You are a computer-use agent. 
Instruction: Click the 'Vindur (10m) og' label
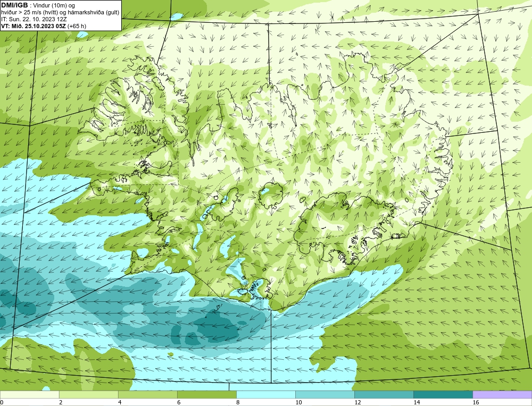pyautogui.click(x=54, y=5)
